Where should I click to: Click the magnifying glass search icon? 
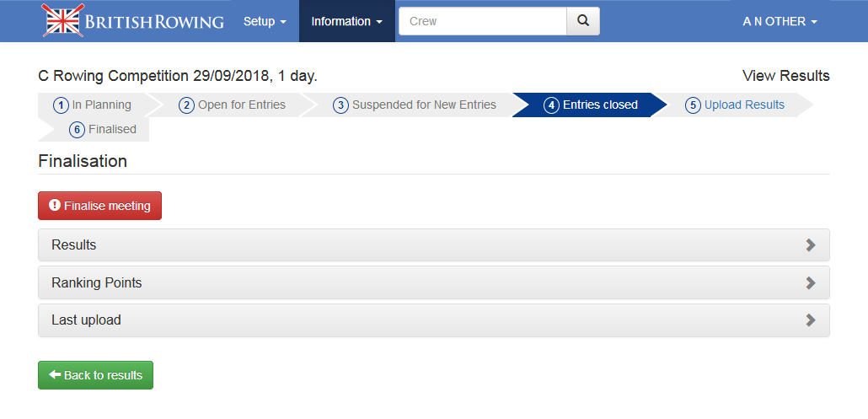pyautogui.click(x=582, y=21)
